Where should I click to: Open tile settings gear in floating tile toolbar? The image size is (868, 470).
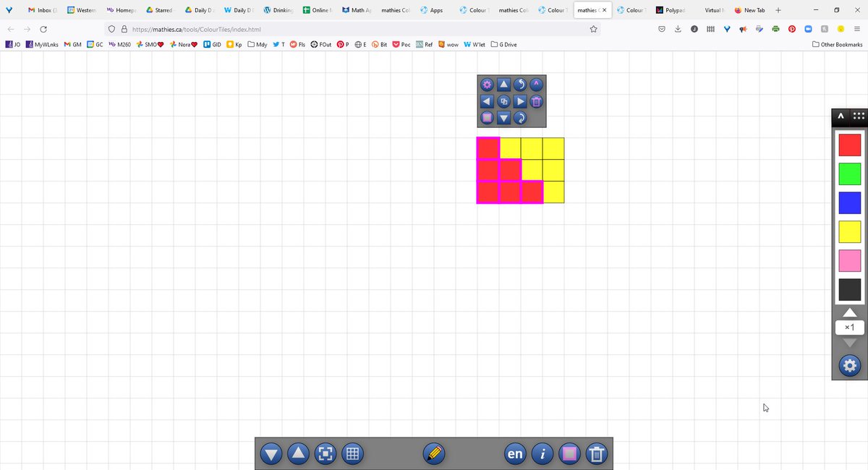(487, 85)
